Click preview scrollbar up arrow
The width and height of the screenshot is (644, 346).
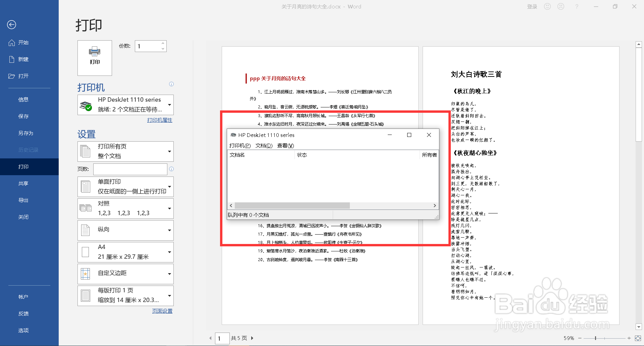(639, 44)
